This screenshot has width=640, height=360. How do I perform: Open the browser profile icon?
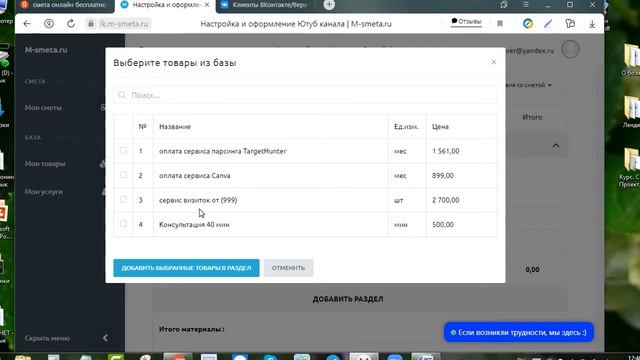pyautogui.click(x=49, y=24)
